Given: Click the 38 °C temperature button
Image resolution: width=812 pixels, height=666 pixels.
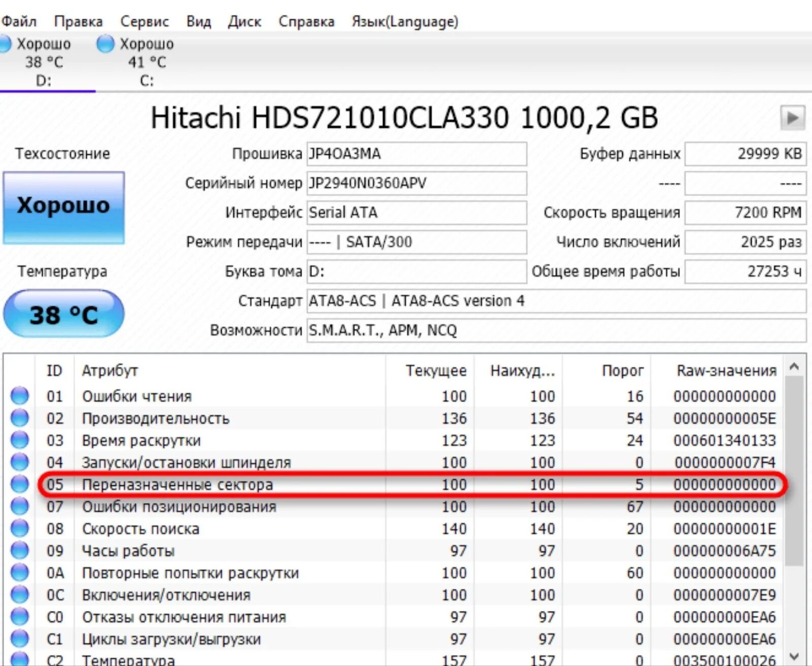Looking at the screenshot, I should pyautogui.click(x=63, y=314).
